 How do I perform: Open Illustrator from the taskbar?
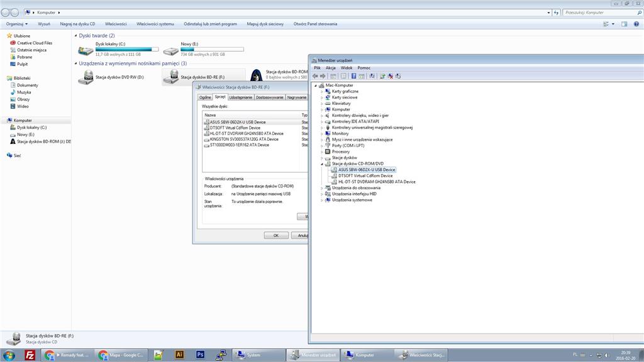[x=179, y=354]
